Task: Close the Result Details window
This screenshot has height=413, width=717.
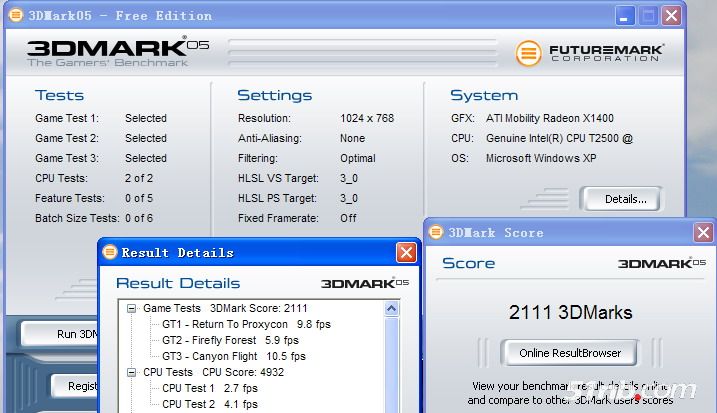Action: (406, 252)
